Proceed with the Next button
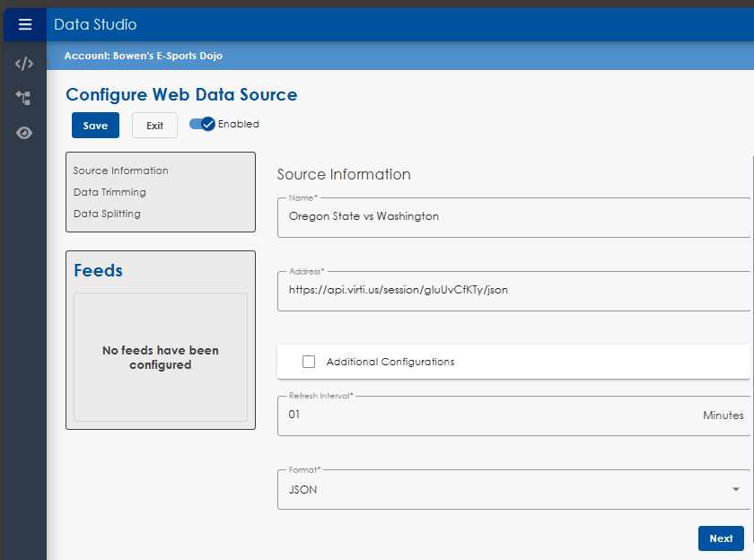This screenshot has width=754, height=560. 720,538
